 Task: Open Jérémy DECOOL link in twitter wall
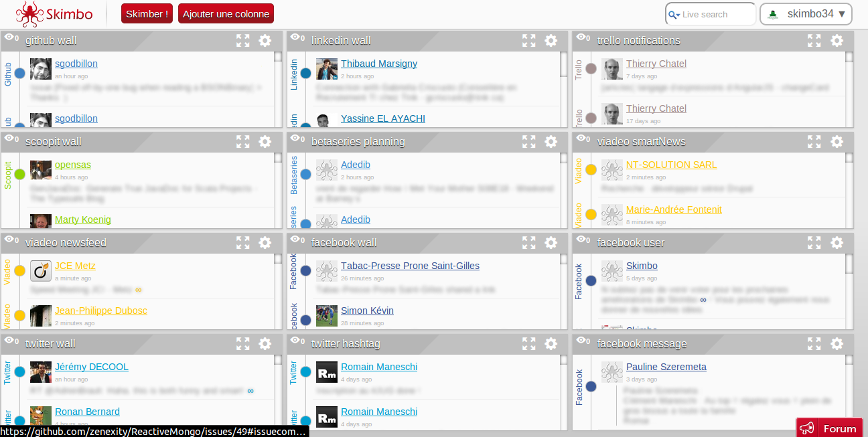pos(92,367)
